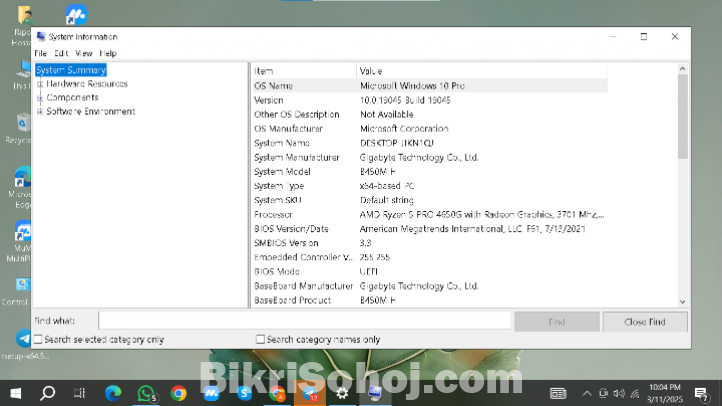
Task: Open the first Google Chrome taskbar icon
Action: pos(179,394)
